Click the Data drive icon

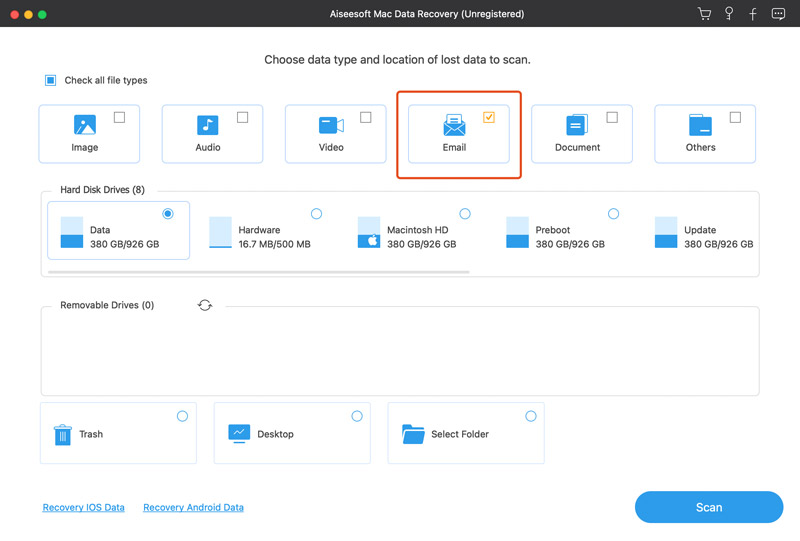(72, 232)
